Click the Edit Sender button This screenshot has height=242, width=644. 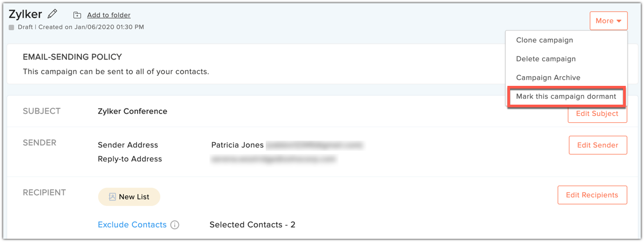597,145
